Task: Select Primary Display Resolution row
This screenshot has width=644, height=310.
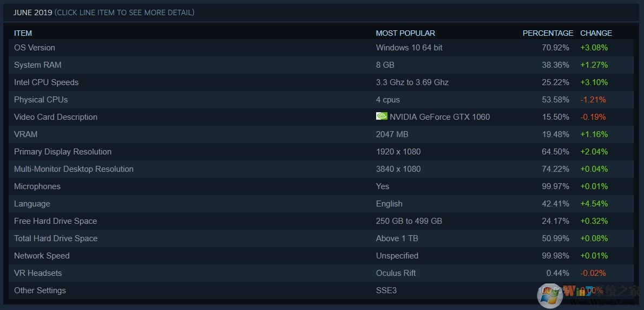Action: pos(63,152)
